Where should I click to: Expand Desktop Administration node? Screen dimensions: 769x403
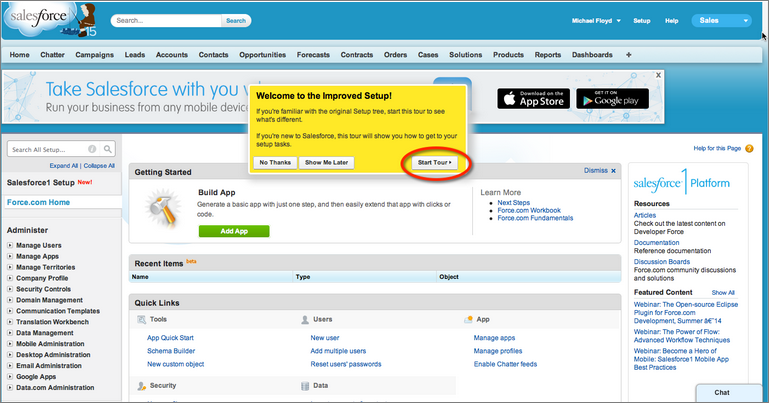pyautogui.click(x=10, y=354)
